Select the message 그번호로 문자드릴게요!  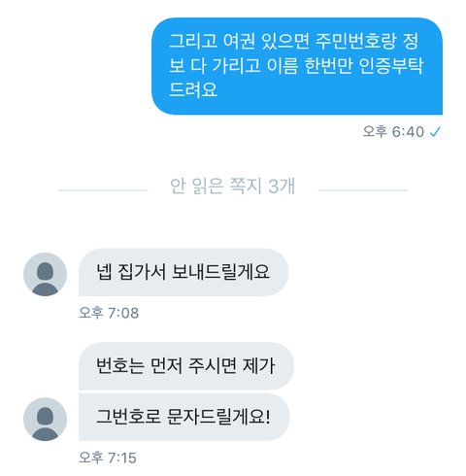tap(184, 417)
